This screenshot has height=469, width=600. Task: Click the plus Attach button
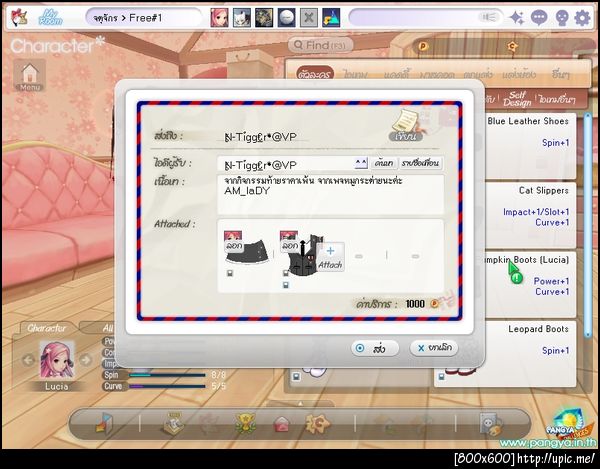pos(330,257)
